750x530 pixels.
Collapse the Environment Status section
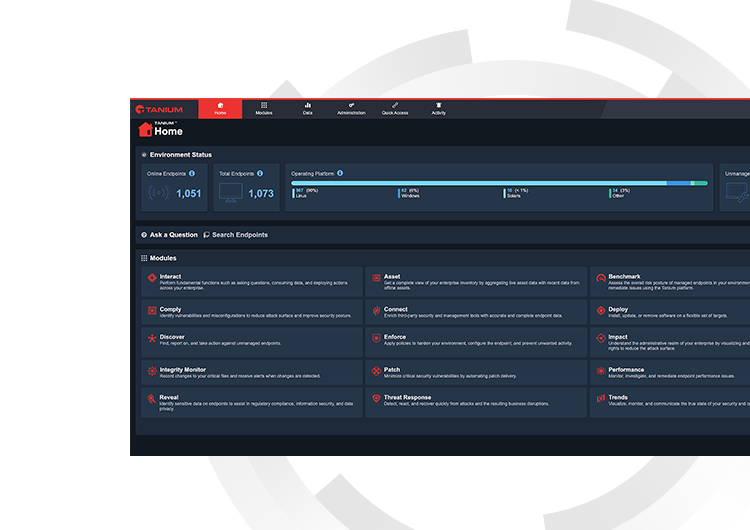(144, 155)
